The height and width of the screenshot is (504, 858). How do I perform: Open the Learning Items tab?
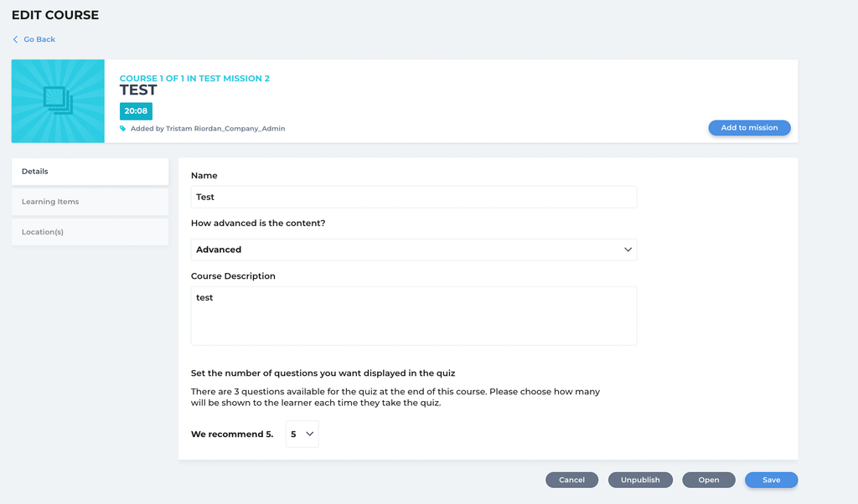point(90,202)
